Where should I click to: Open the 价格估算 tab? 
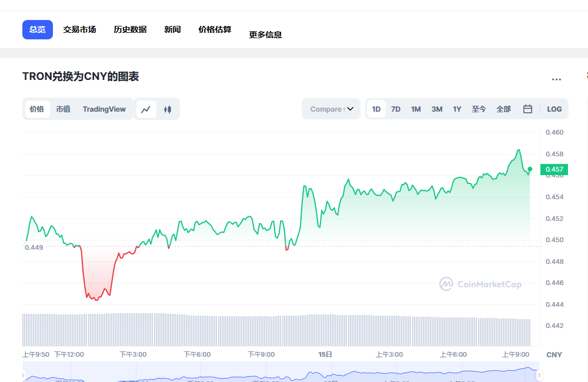click(215, 29)
